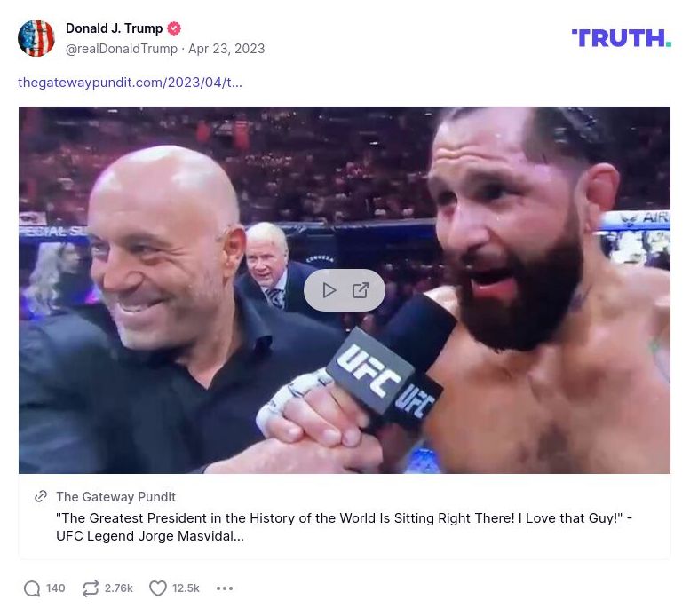Click the red verified badge

tap(174, 28)
